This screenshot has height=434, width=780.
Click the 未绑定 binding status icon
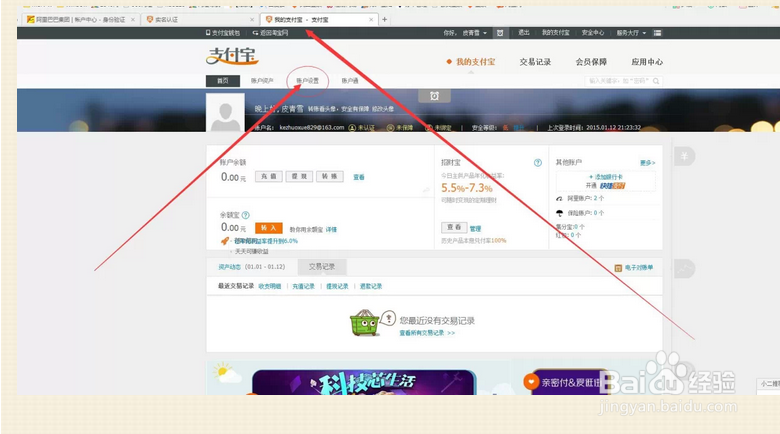tap(428, 128)
